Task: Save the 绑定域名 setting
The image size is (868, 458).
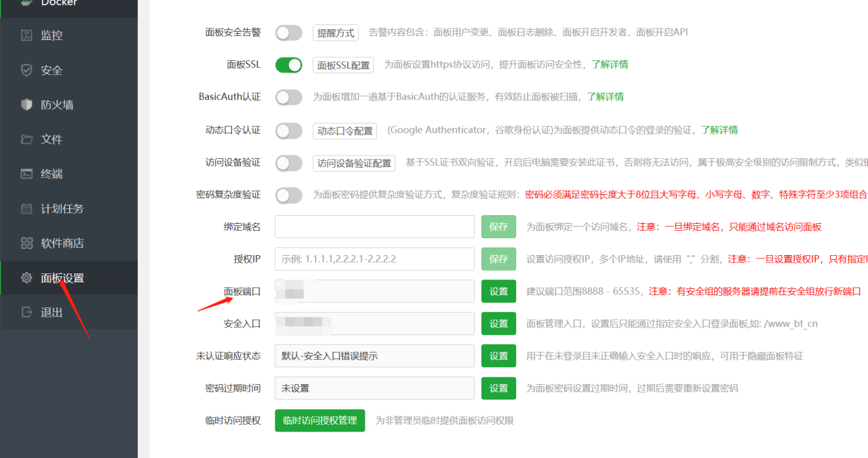Action: [498, 227]
